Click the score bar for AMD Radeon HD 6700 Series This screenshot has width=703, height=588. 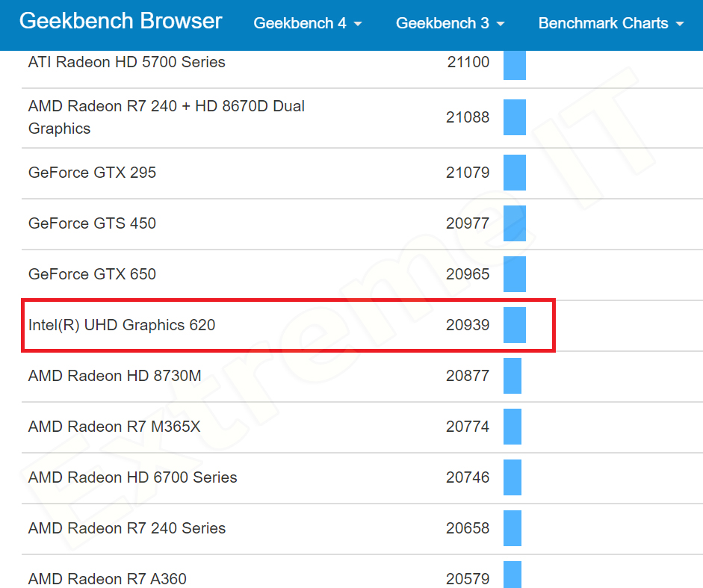[x=512, y=477]
